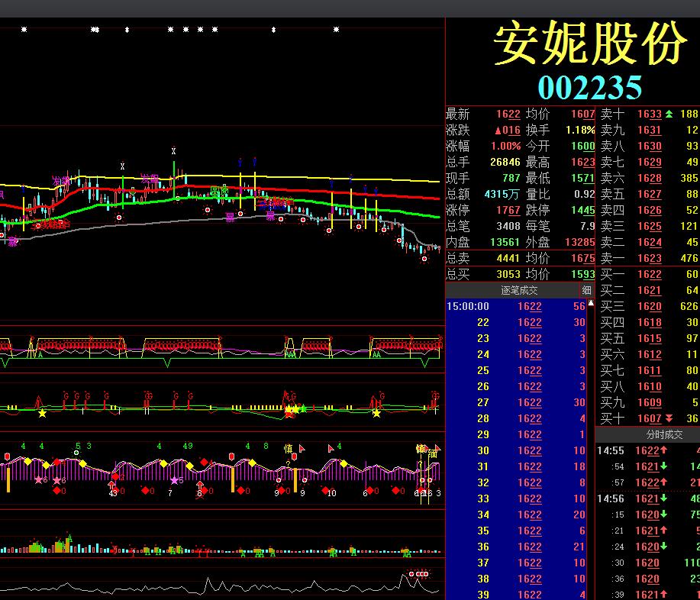
Task: Click the 总卖 value 4441
Action: point(508,259)
